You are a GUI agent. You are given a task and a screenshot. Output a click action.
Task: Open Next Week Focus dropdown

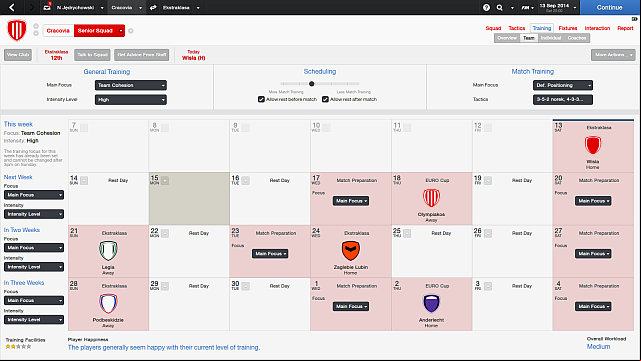(x=34, y=195)
